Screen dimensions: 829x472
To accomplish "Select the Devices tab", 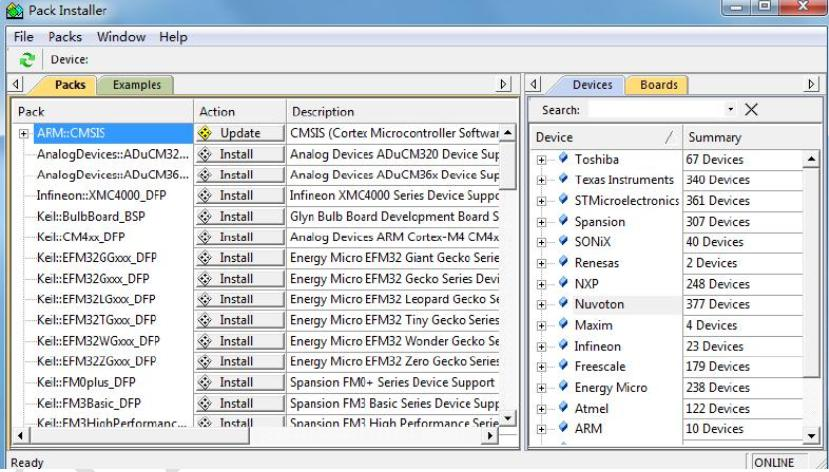I will pos(592,85).
